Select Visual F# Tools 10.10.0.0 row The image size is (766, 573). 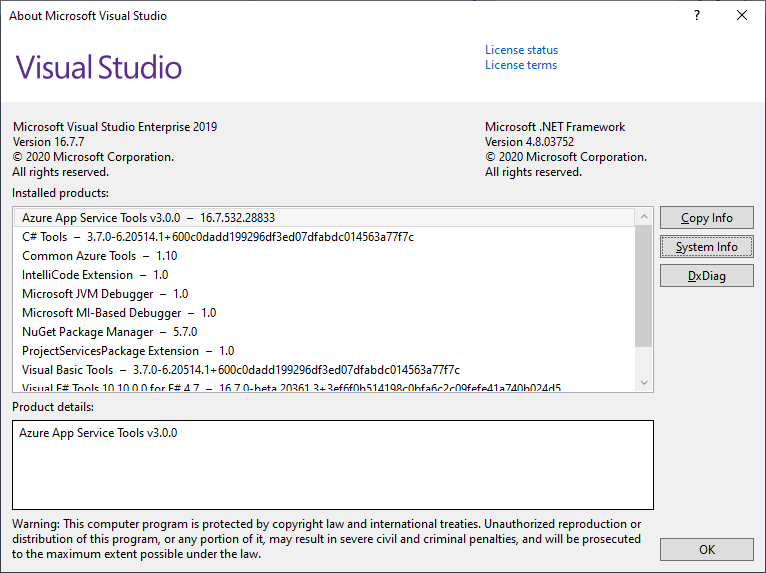point(324,386)
